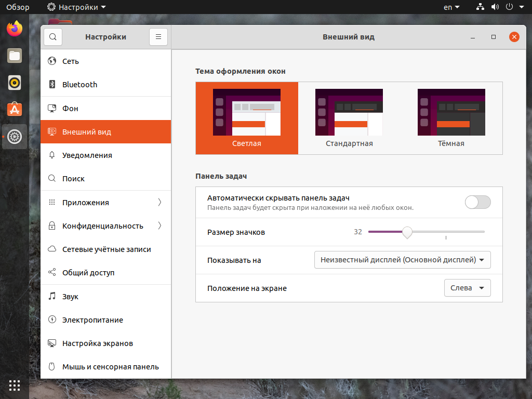This screenshot has height=399, width=532.
Task: Click the search magnifier in Settings header
Action: (x=53, y=37)
